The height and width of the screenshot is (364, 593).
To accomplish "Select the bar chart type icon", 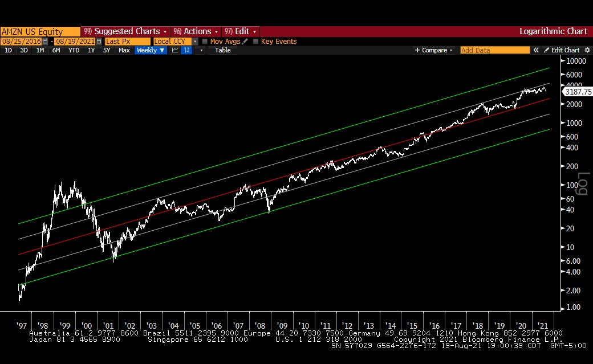I will click(x=187, y=50).
